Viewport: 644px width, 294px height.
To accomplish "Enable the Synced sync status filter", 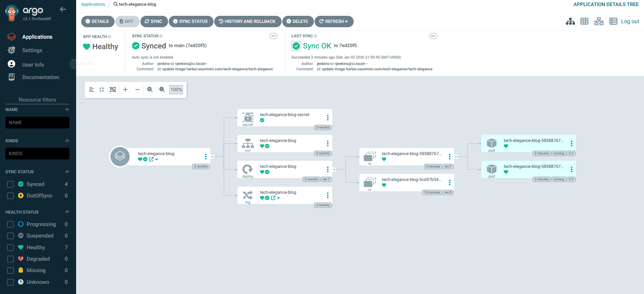I will pyautogui.click(x=10, y=184).
